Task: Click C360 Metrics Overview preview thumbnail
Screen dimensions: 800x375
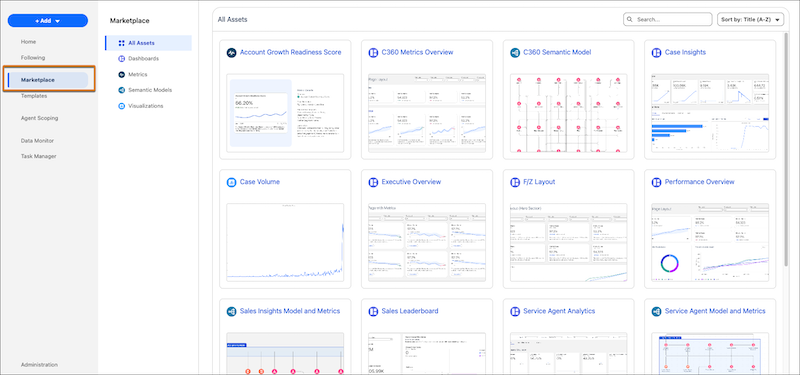Action: pyautogui.click(x=427, y=113)
